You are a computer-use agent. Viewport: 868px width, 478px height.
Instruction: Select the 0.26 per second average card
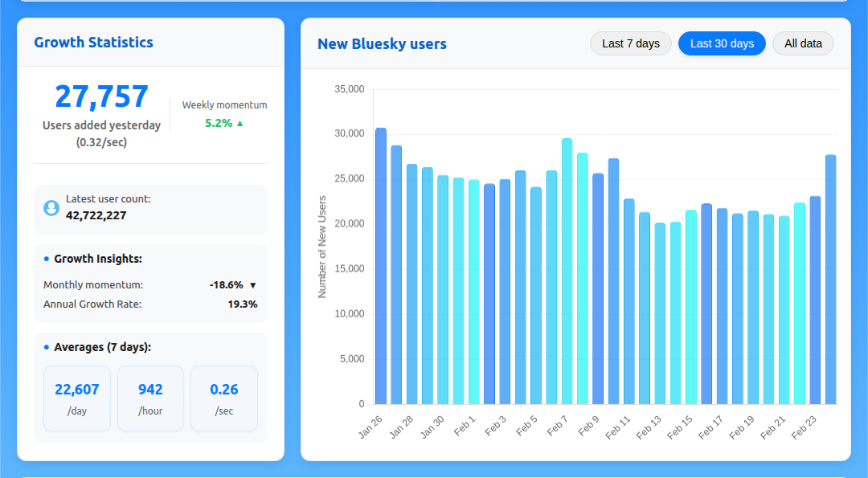point(224,398)
